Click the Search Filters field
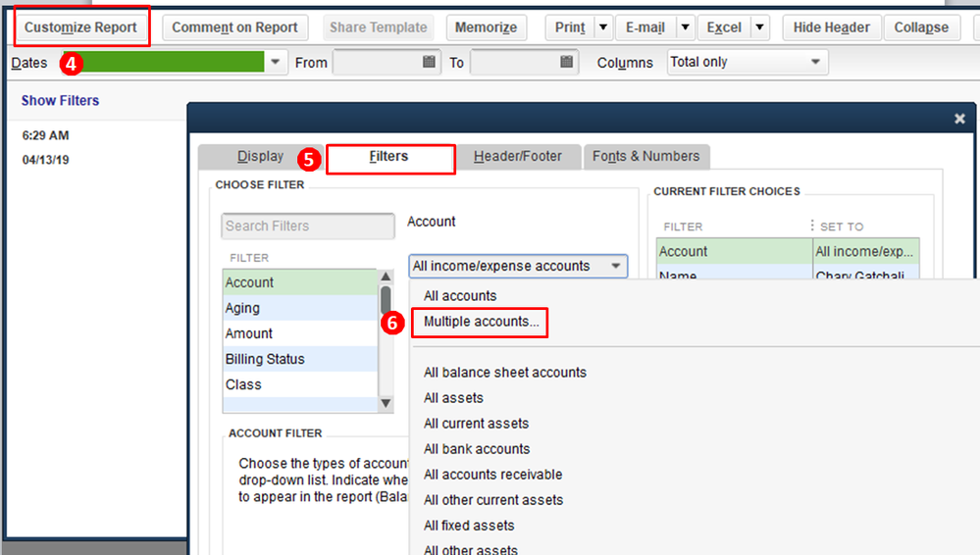980x555 pixels. pyautogui.click(x=308, y=226)
